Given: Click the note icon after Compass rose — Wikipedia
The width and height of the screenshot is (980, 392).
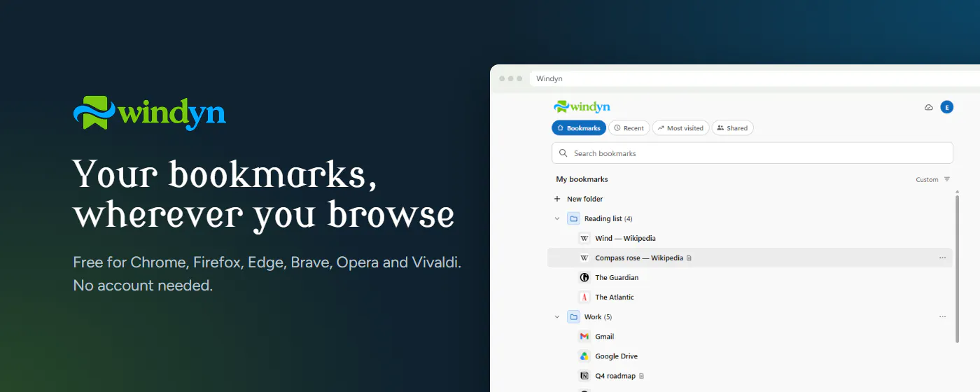Looking at the screenshot, I should pos(689,258).
